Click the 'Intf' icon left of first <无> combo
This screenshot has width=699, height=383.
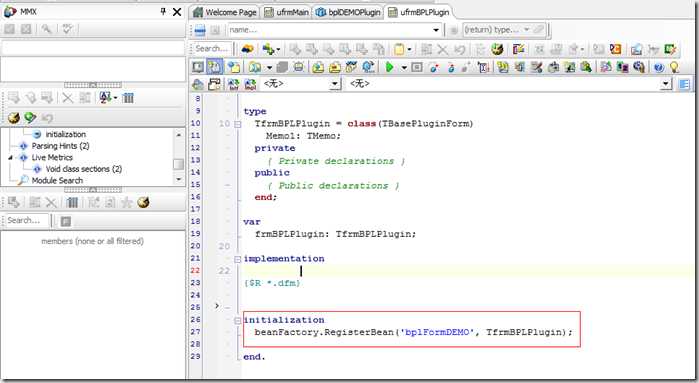[233, 84]
